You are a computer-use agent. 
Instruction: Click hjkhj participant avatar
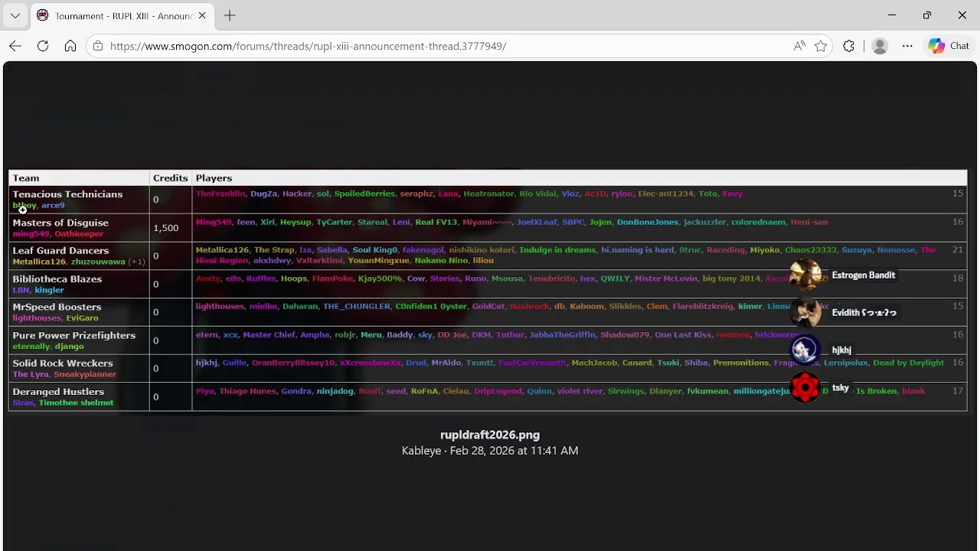tap(805, 350)
